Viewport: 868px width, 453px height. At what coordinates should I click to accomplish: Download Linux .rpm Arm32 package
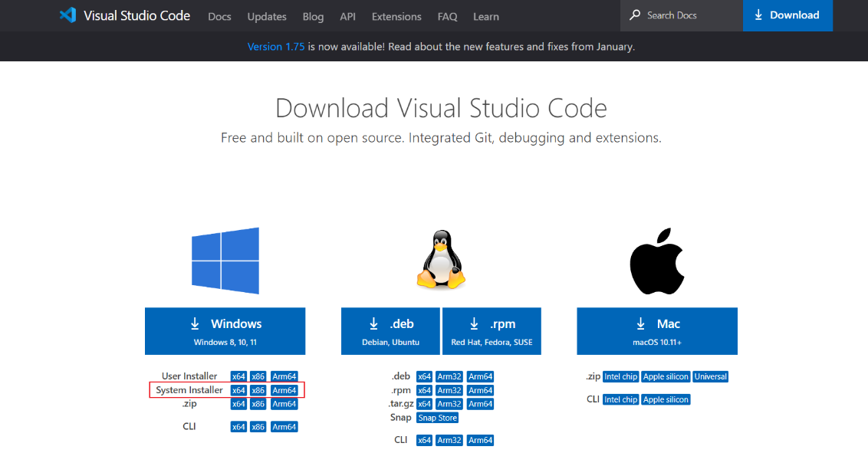click(449, 390)
